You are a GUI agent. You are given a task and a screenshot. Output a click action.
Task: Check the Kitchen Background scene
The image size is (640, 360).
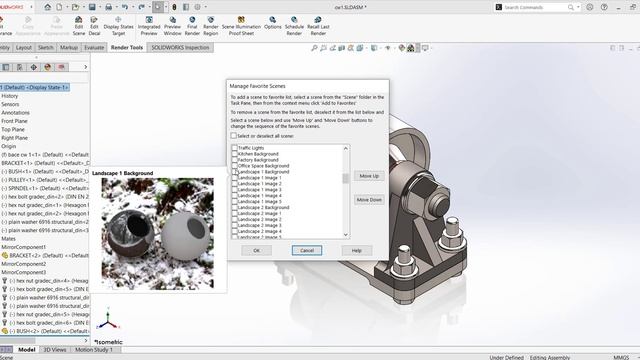pos(234,154)
